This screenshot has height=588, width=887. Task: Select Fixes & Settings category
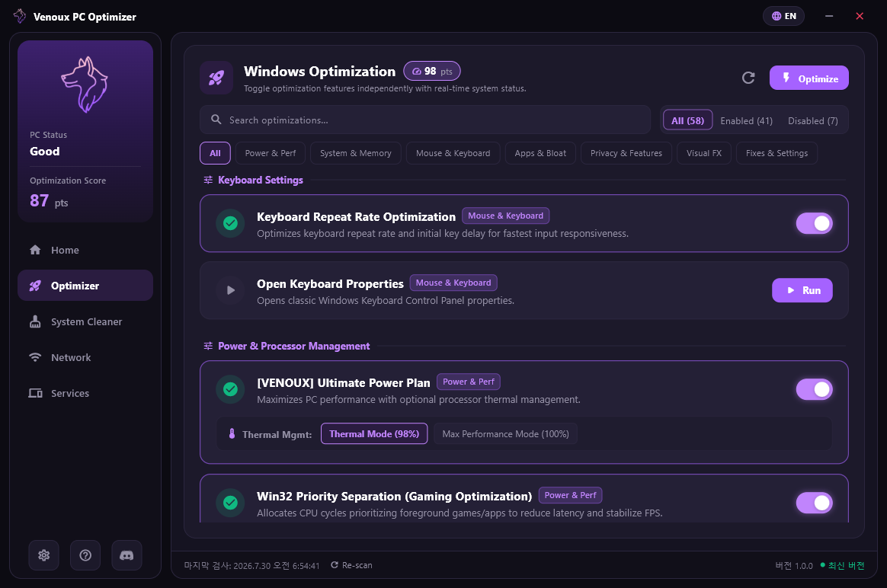[x=777, y=153]
